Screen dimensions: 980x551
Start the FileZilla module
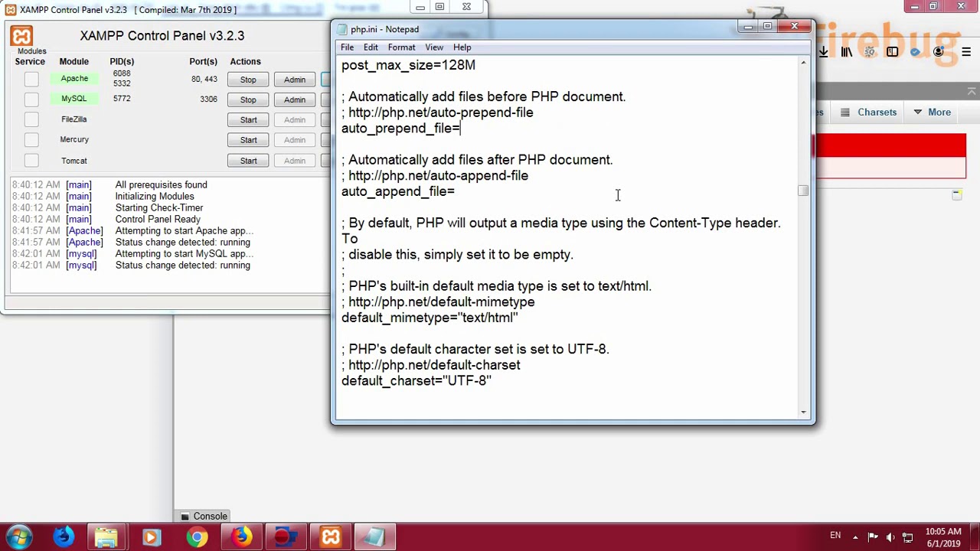[248, 119]
